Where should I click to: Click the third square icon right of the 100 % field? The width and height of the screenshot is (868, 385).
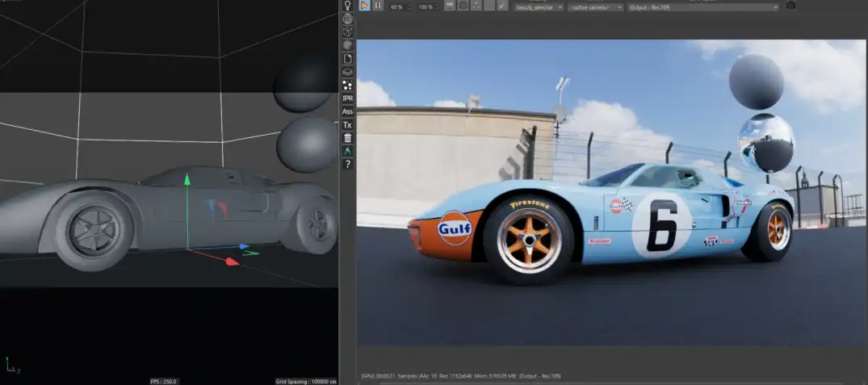pyautogui.click(x=476, y=6)
